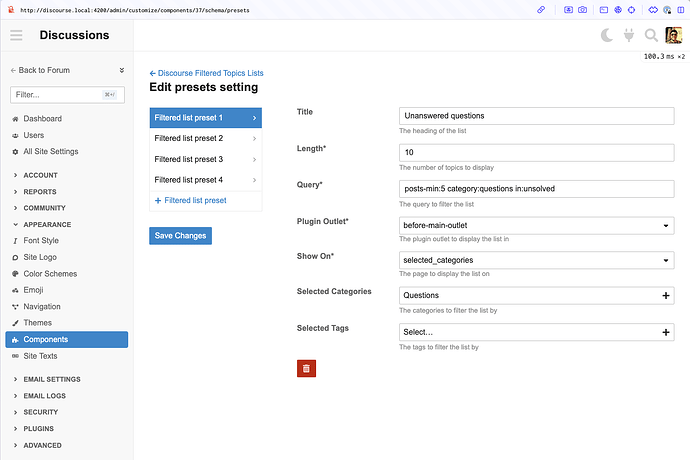Image resolution: width=690 pixels, height=460 pixels.
Task: Expand the ADVANCED section
Action: click(42, 445)
